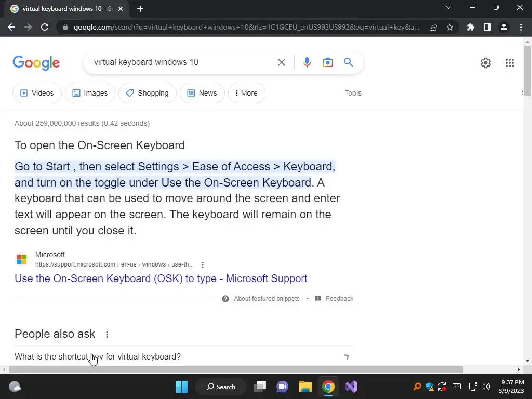532x399 pixels.
Task: Open taskbar Search box
Action: tap(221, 387)
